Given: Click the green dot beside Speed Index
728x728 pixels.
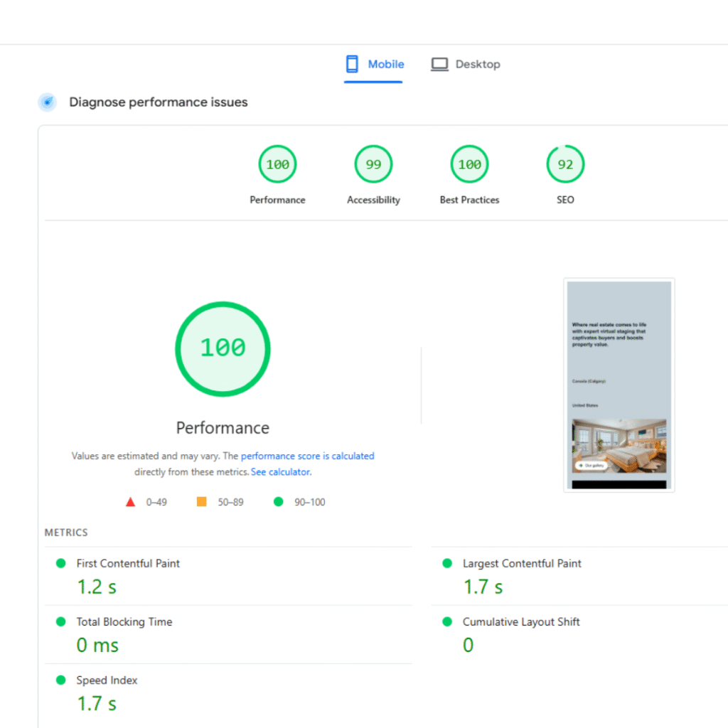Looking at the screenshot, I should [x=60, y=680].
